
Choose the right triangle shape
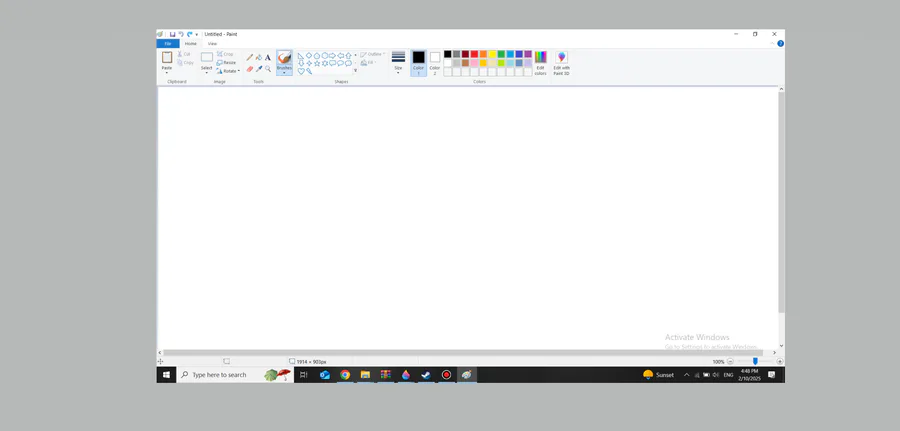coord(300,56)
